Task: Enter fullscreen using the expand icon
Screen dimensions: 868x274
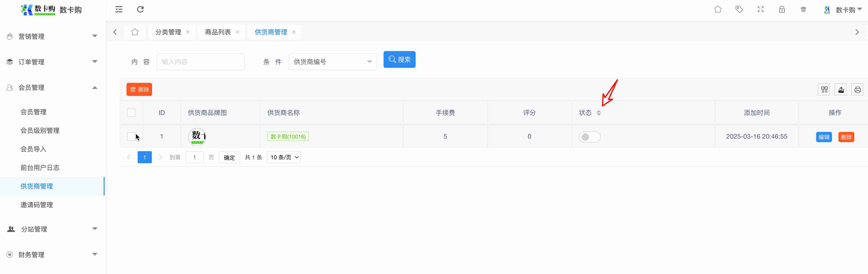Action: pos(761,10)
